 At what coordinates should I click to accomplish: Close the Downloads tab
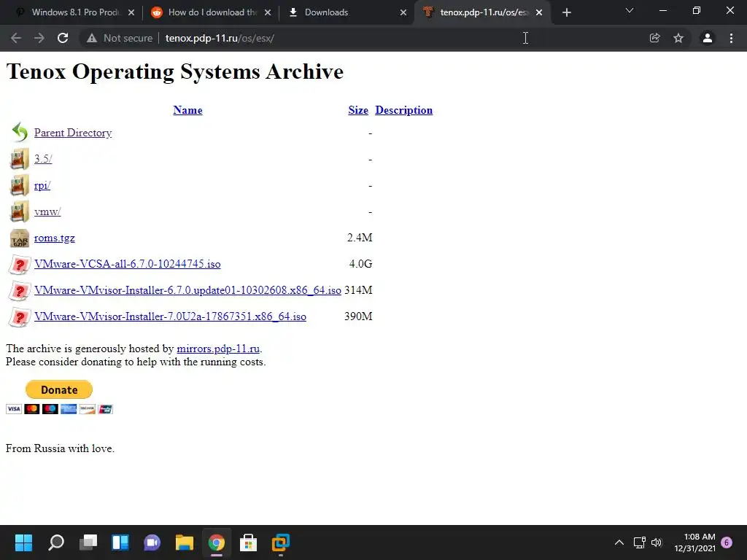[x=403, y=12]
